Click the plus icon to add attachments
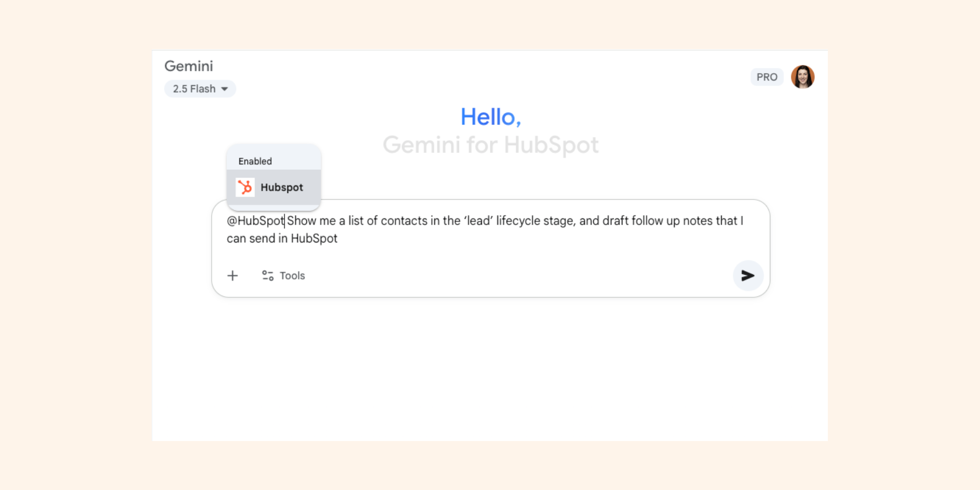The image size is (980, 490). [232, 275]
